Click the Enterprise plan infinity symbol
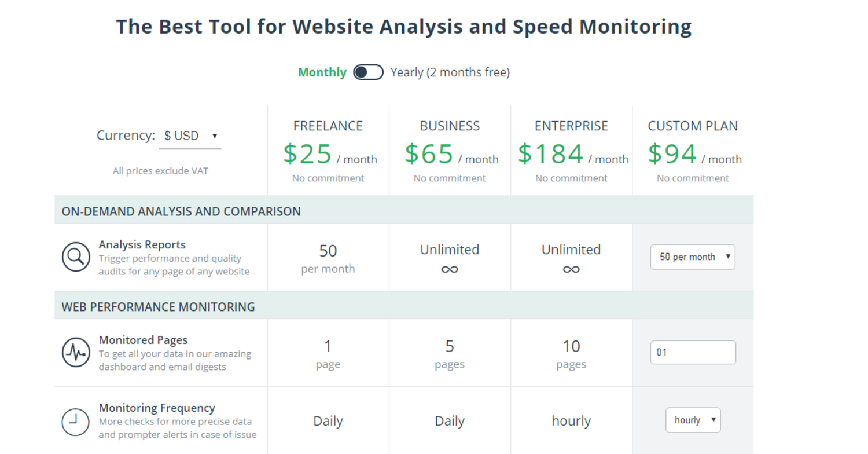The width and height of the screenshot is (868, 454). [571, 269]
